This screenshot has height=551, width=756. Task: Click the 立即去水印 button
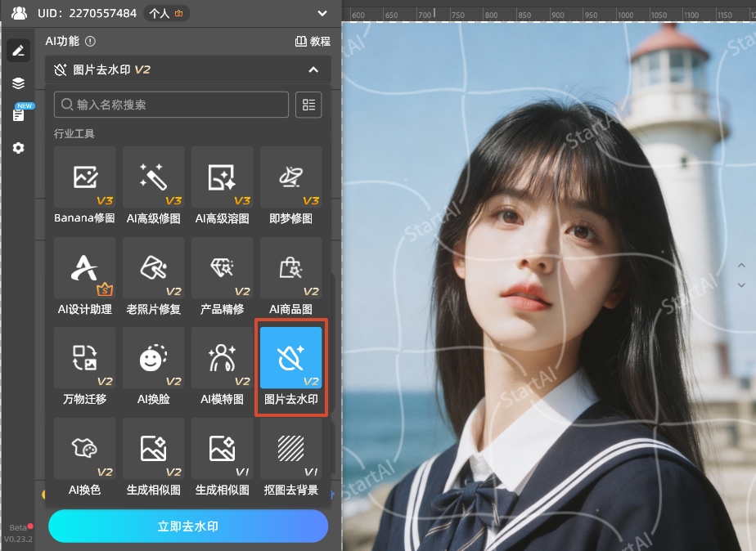tap(187, 527)
